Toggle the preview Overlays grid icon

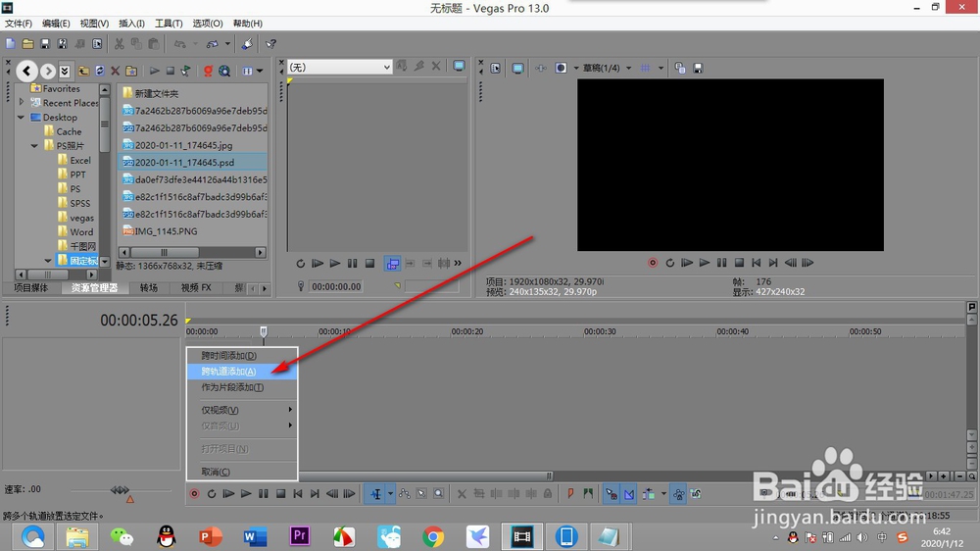point(645,68)
